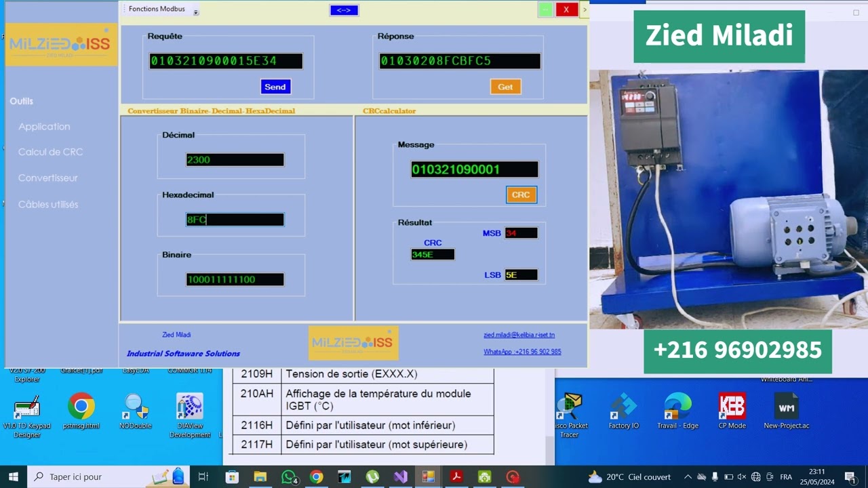The height and width of the screenshot is (488, 868).
Task: Click the Hexadecimal field showing 8FC
Action: point(235,220)
